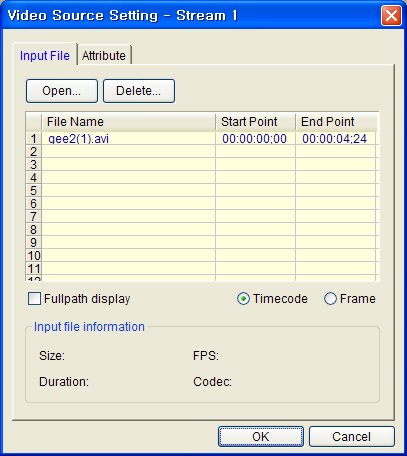
Task: Click the End Point column header
Action: [x=336, y=122]
